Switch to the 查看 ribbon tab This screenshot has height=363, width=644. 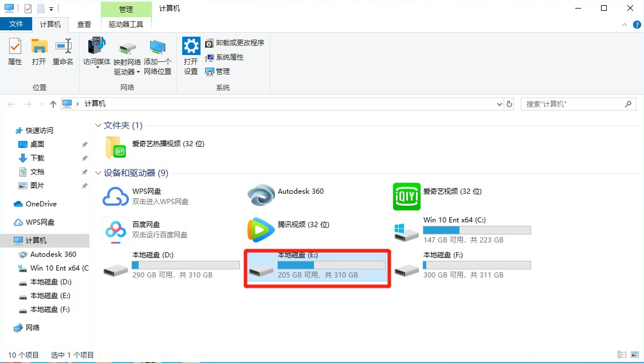84,24
